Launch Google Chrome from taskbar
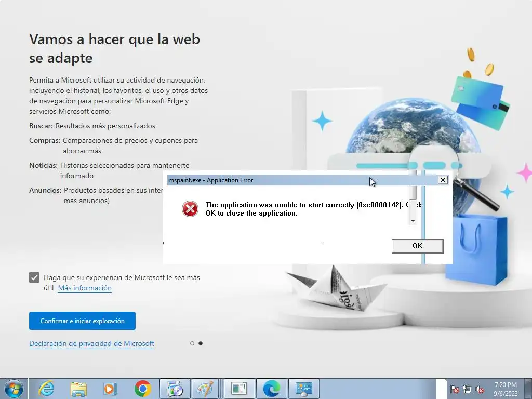532x399 pixels. (142, 389)
